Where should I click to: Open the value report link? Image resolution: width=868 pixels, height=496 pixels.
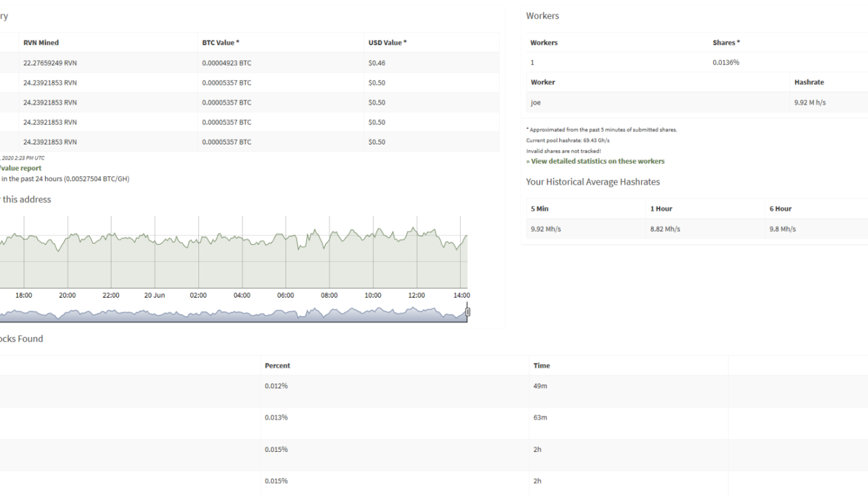20,168
